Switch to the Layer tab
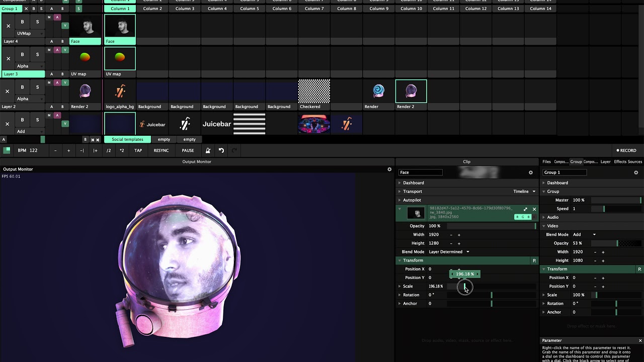 [605, 162]
